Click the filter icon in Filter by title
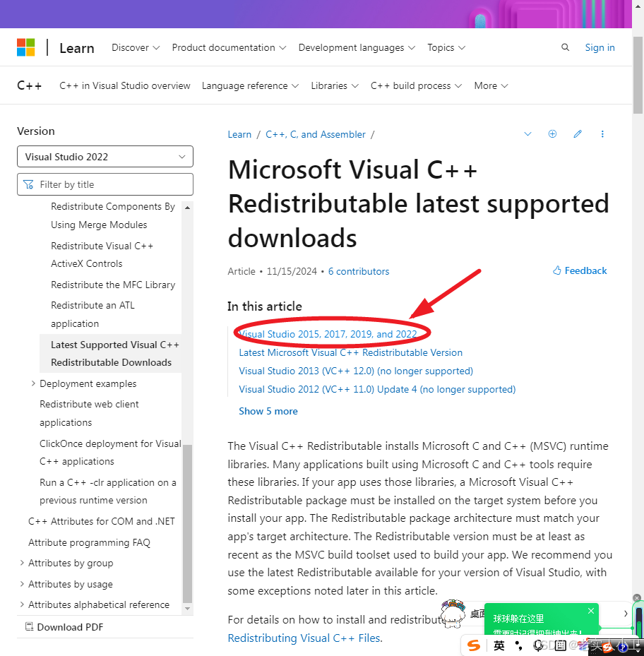This screenshot has width=644, height=656. coord(28,184)
